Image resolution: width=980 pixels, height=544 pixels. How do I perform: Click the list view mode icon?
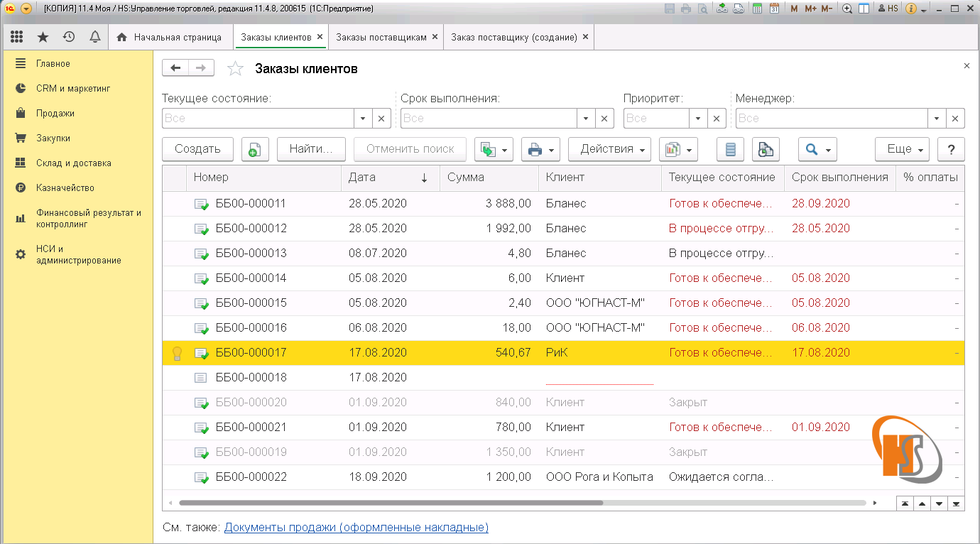pos(730,149)
